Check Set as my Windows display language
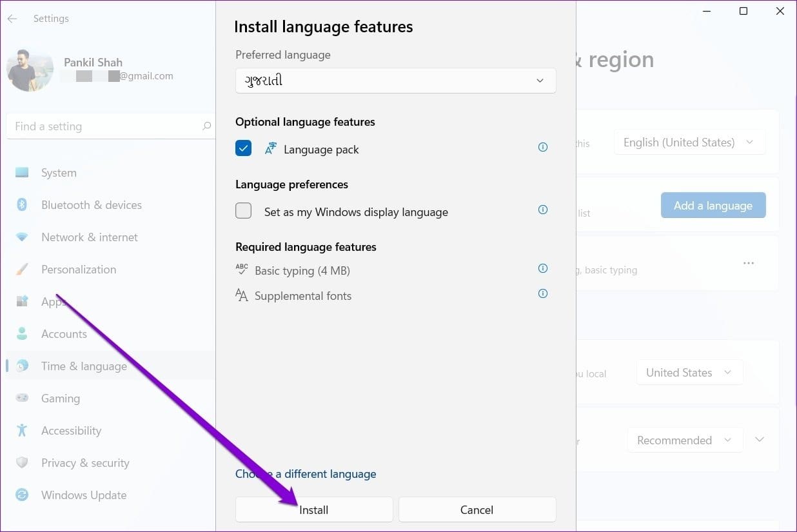Viewport: 797px width, 532px height. (x=244, y=211)
